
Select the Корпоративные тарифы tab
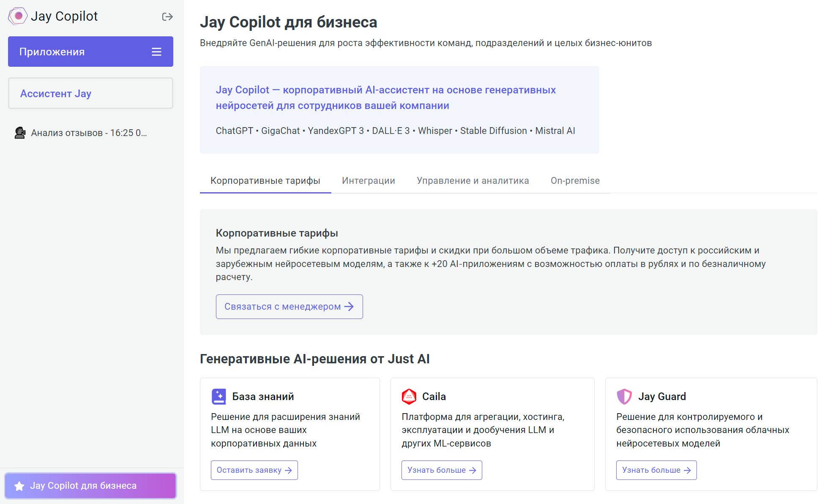tap(265, 180)
